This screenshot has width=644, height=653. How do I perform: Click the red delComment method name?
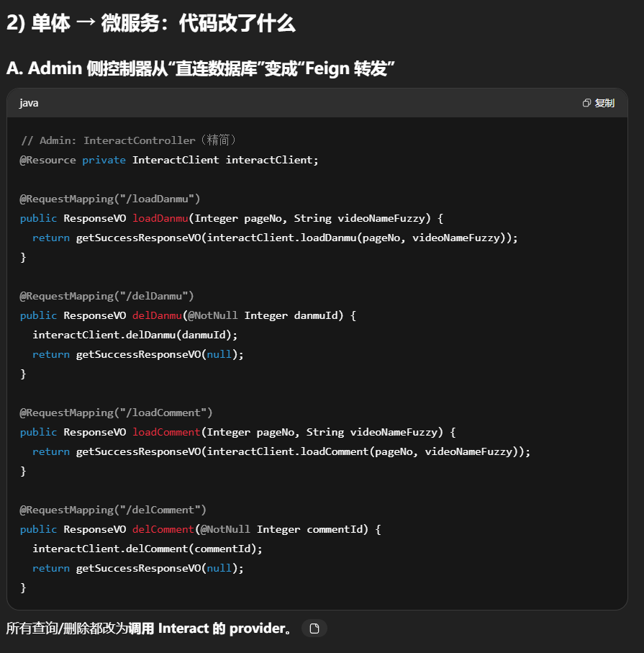coord(163,529)
